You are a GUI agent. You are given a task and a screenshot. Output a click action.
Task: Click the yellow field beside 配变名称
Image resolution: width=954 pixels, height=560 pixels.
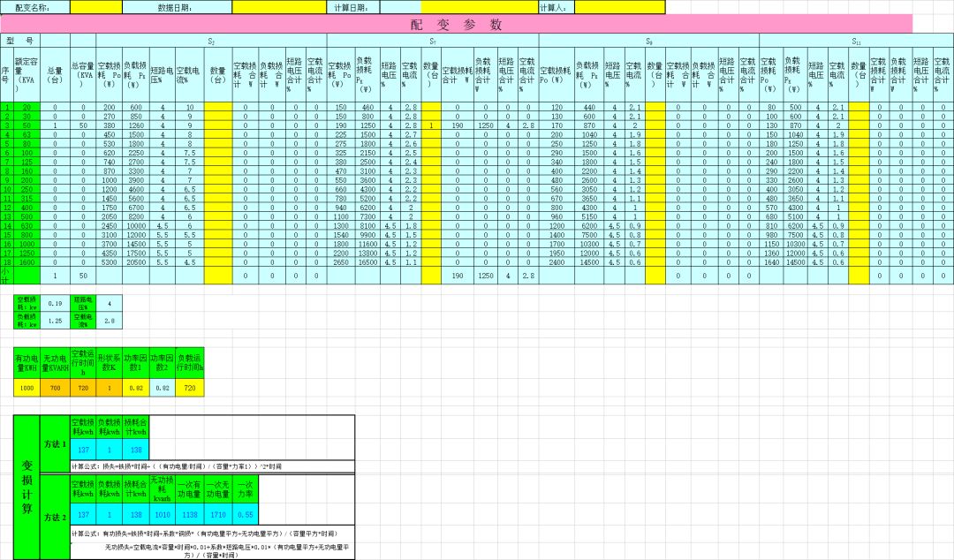pos(96,8)
